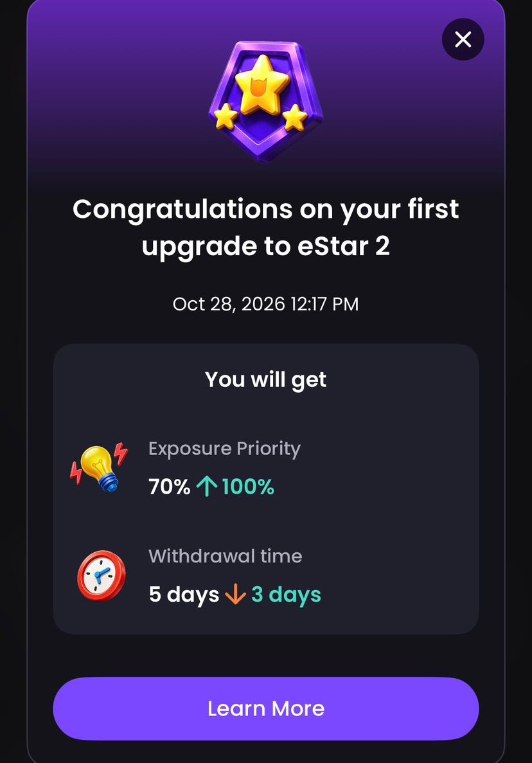Select the Withdrawal time label
Viewport: 532px width, 763px height.
(x=225, y=556)
